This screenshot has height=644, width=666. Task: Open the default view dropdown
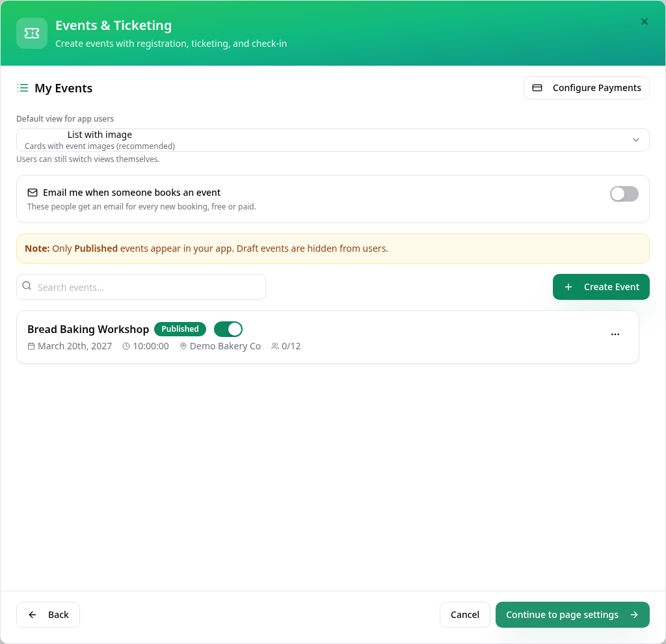point(332,140)
